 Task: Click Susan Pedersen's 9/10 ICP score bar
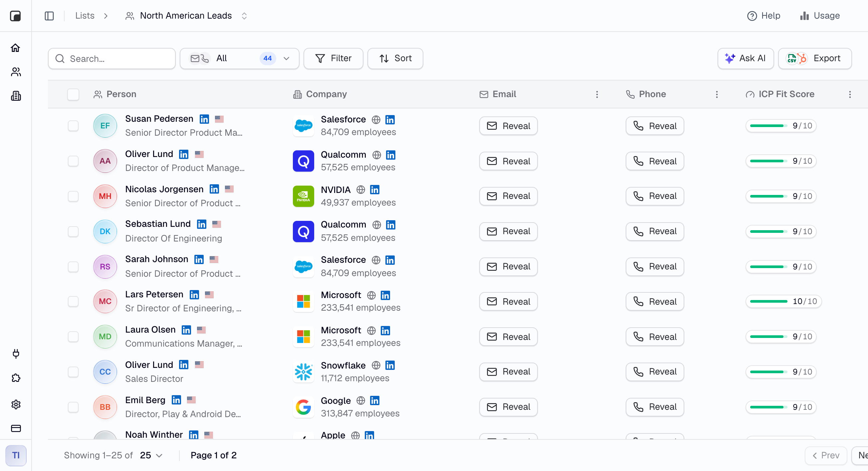781,126
